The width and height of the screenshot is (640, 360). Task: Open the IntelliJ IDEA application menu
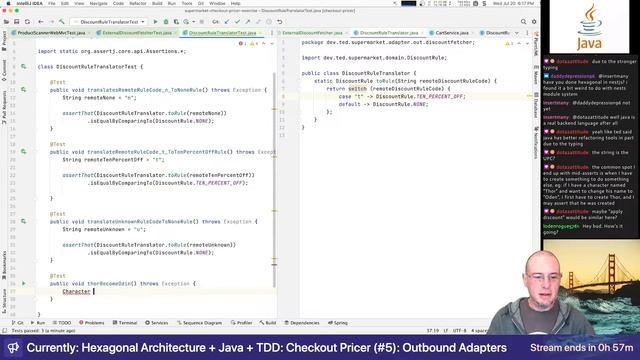coord(29,3)
